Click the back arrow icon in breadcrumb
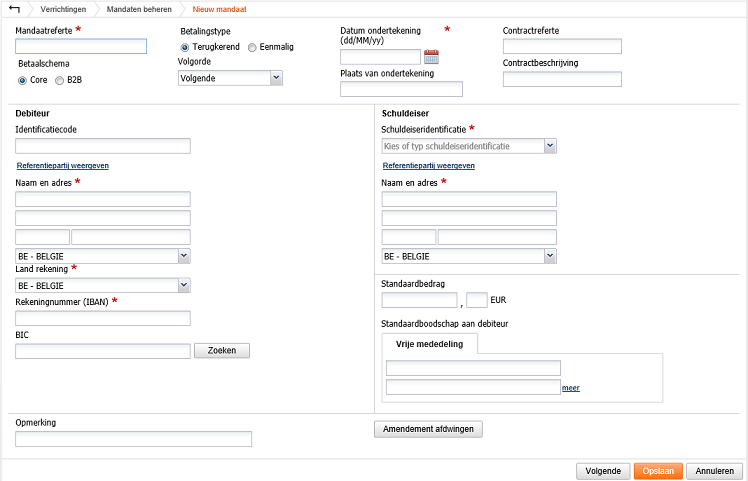748x481 pixels. point(14,9)
